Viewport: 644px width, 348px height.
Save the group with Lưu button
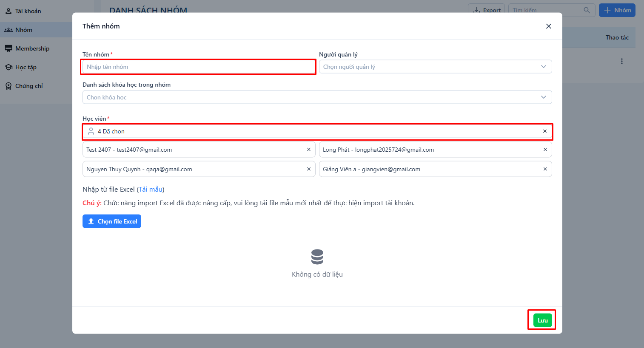(543, 320)
